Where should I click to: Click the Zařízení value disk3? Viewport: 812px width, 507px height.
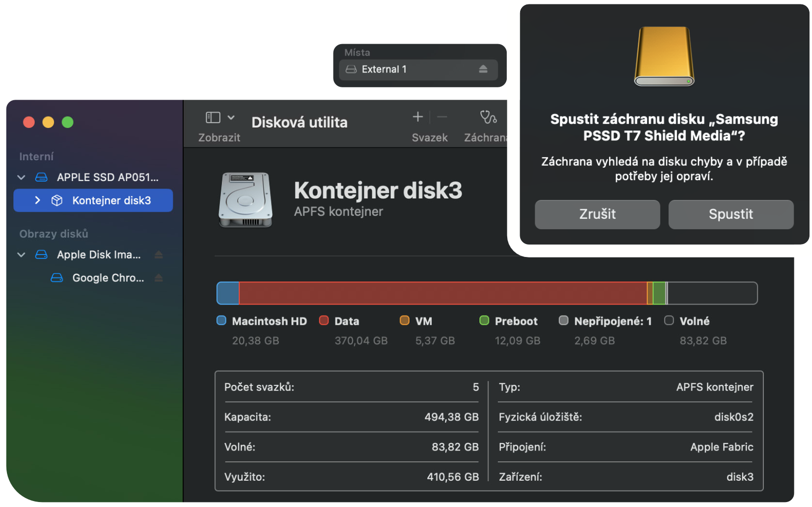tap(740, 477)
